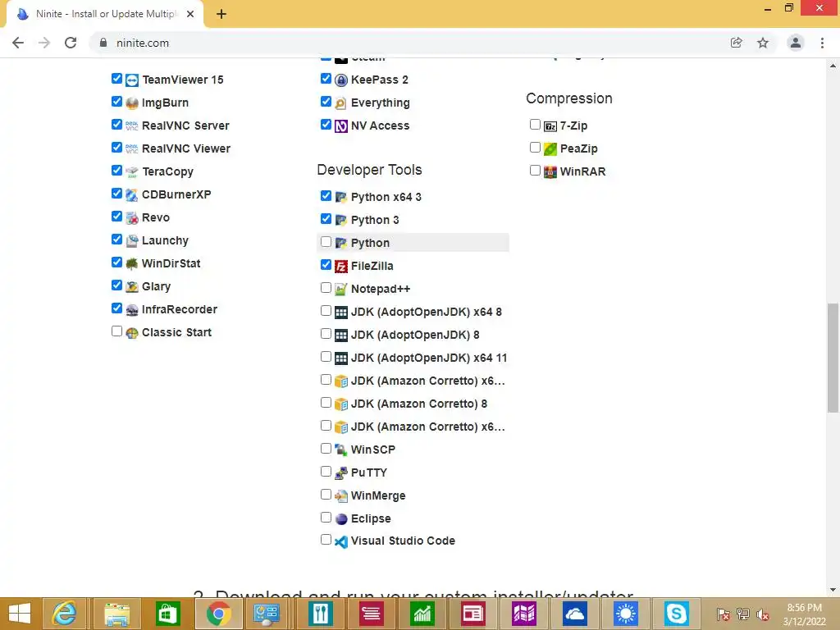Close the Ninite tab
Viewport: 840px width, 630px height.
click(190, 14)
